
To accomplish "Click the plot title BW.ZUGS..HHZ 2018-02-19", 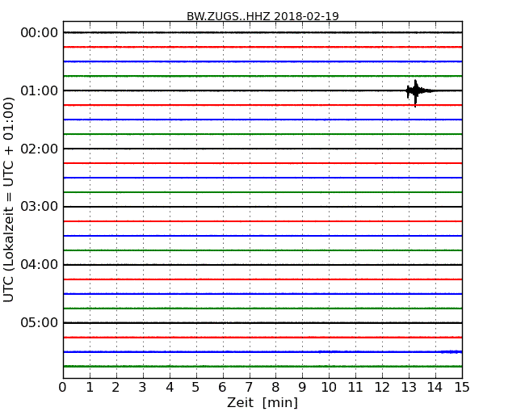I will [262, 16].
